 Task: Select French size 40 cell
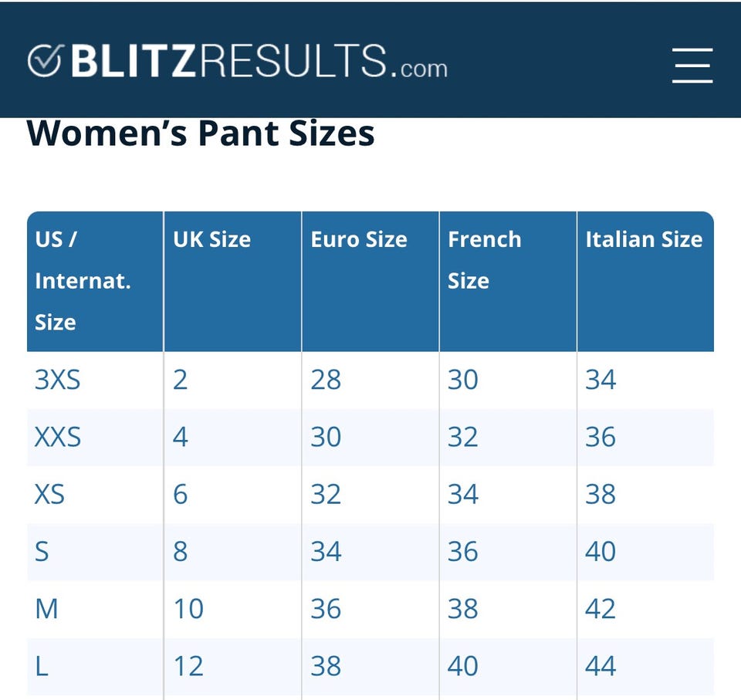(x=463, y=666)
